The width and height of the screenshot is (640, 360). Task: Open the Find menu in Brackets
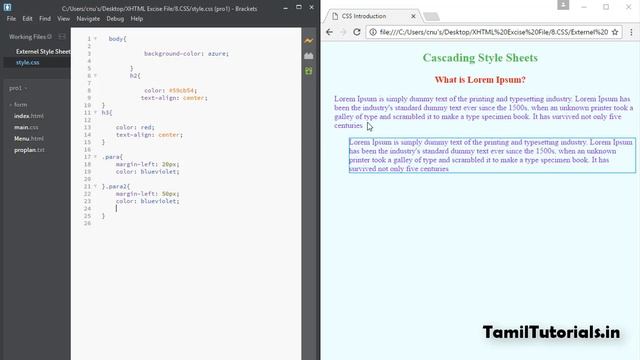pyautogui.click(x=45, y=19)
